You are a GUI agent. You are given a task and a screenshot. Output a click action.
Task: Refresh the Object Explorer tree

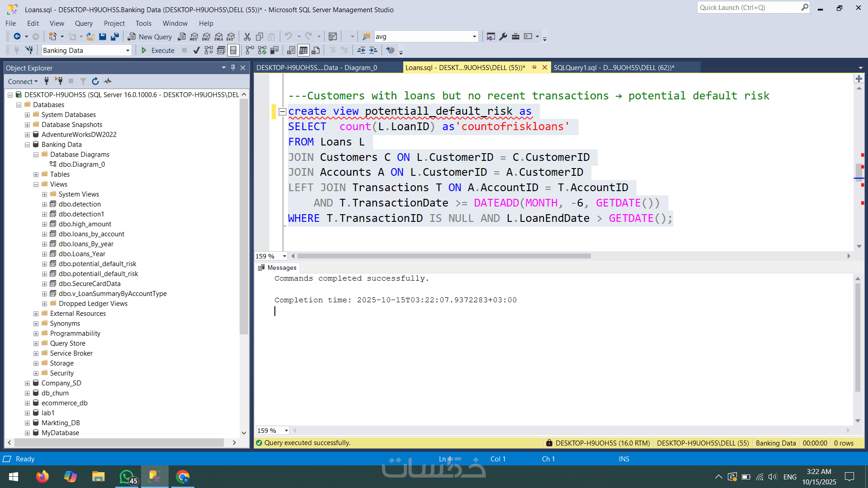(95, 81)
